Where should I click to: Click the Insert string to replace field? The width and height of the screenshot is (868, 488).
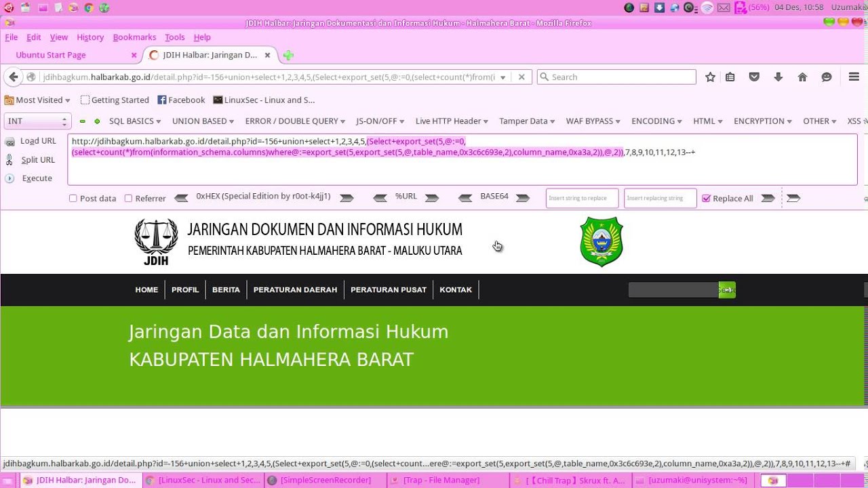pyautogui.click(x=582, y=199)
